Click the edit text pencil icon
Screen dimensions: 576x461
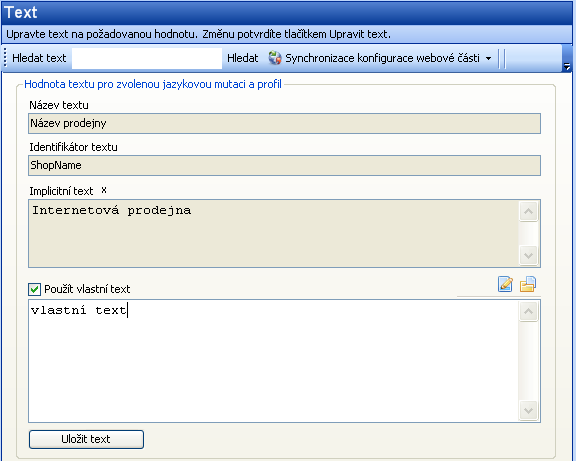tap(505, 284)
